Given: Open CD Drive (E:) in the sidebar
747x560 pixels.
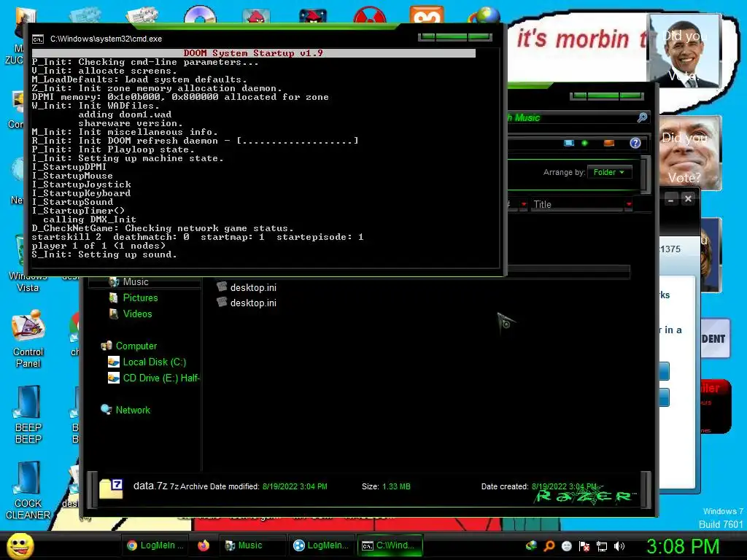Looking at the screenshot, I should coord(161,378).
